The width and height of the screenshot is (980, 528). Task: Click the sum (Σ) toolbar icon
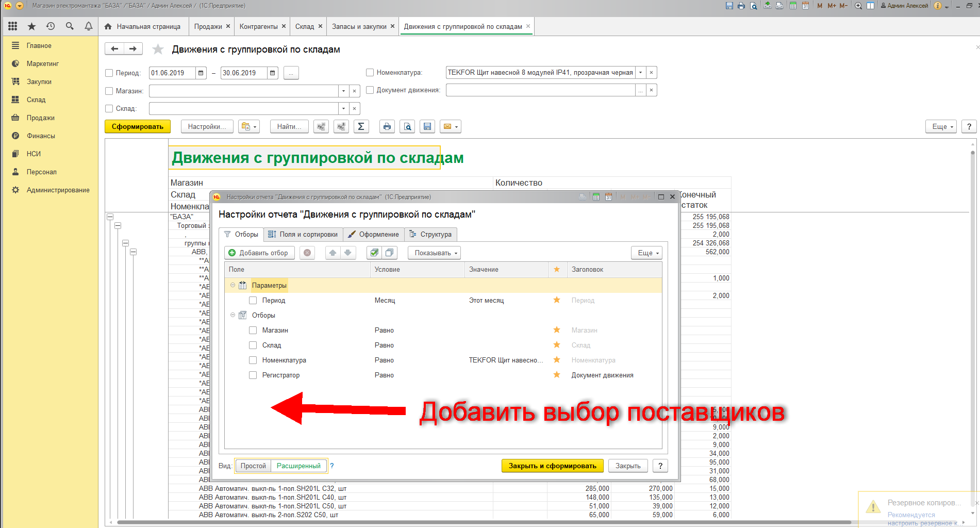tap(361, 127)
